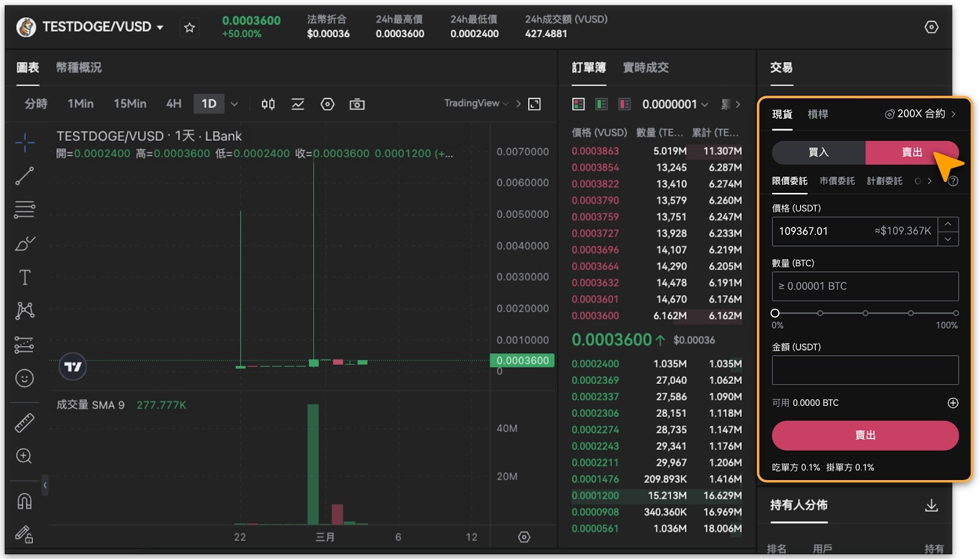Click the red 賣出 submit button

click(865, 435)
